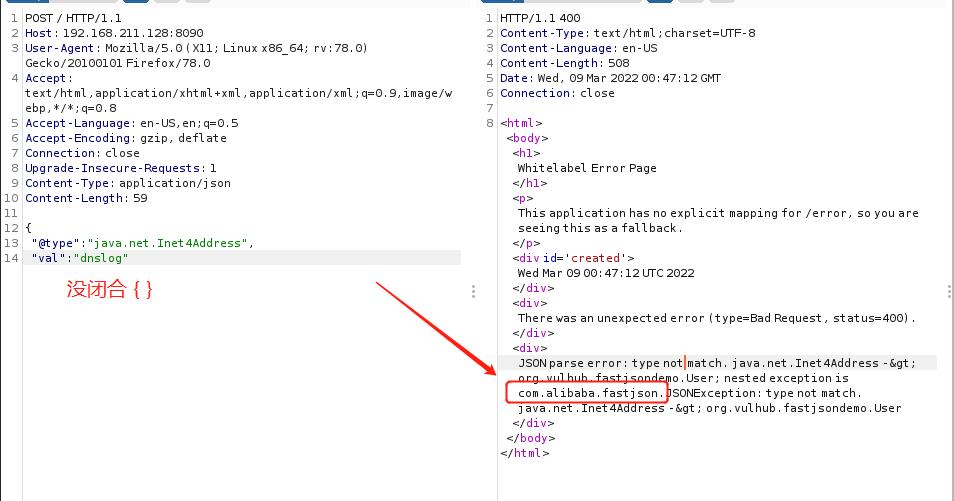This screenshot has height=501, width=954.
Task: Click 'org.vulhub.fastjsondemo.User; nested exception is' line
Action: (683, 378)
